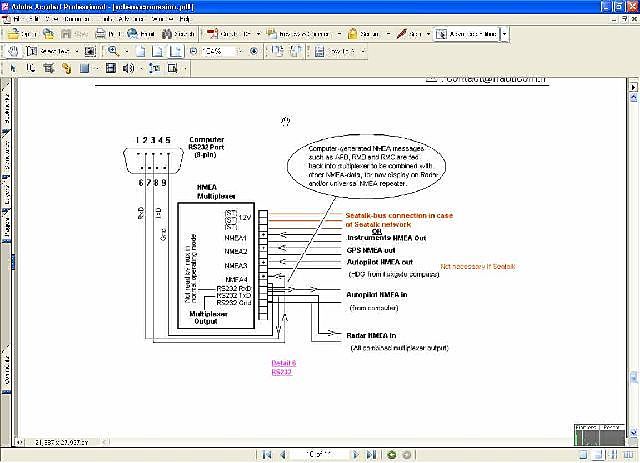Select the Hand tool

pos(13,51)
